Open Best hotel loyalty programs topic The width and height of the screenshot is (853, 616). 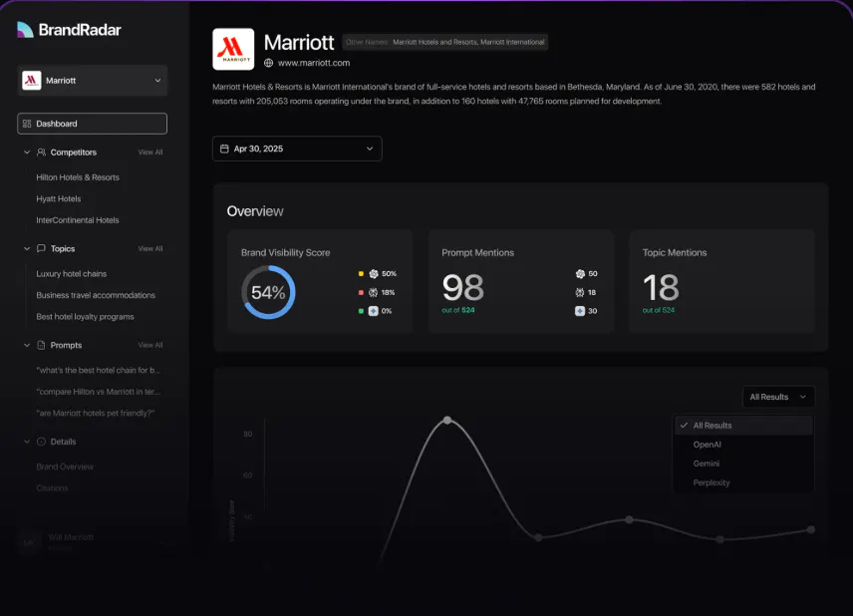[85, 317]
